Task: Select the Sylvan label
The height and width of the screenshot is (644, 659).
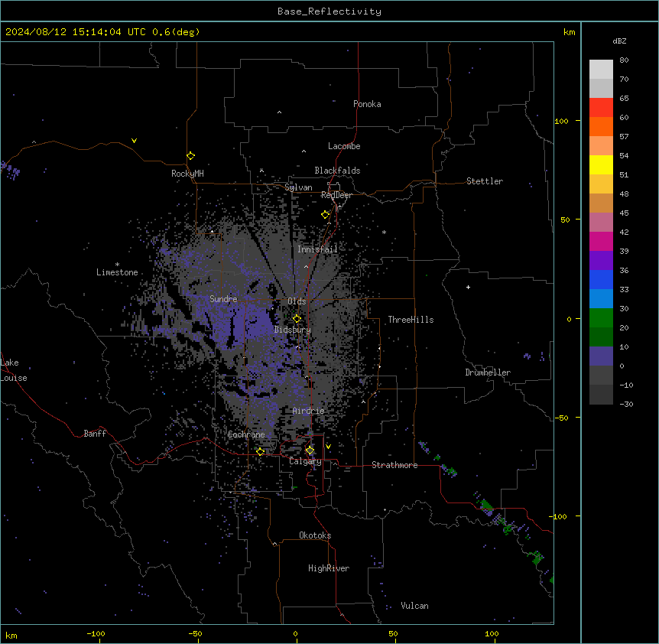Action: pyautogui.click(x=298, y=187)
